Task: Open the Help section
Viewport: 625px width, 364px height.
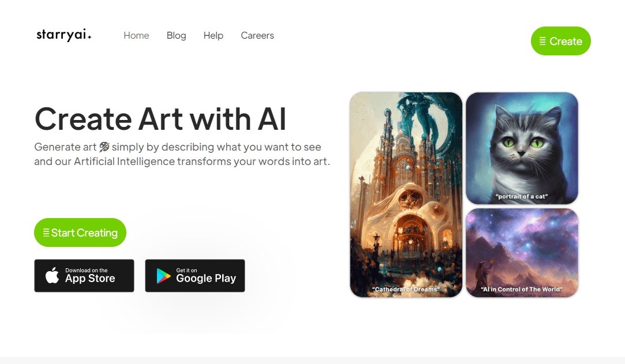Action: 214,35
